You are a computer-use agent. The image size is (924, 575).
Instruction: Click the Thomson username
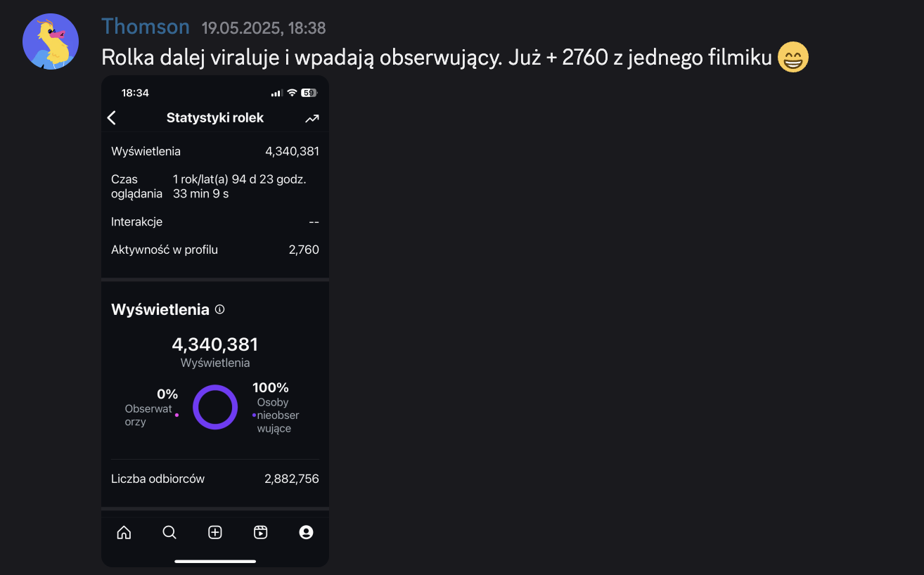(146, 27)
